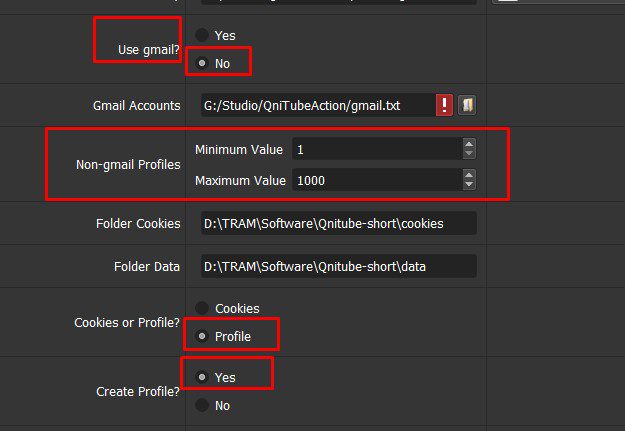625x431 pixels.
Task: Click the Minimum Value input field
Action: [377, 149]
